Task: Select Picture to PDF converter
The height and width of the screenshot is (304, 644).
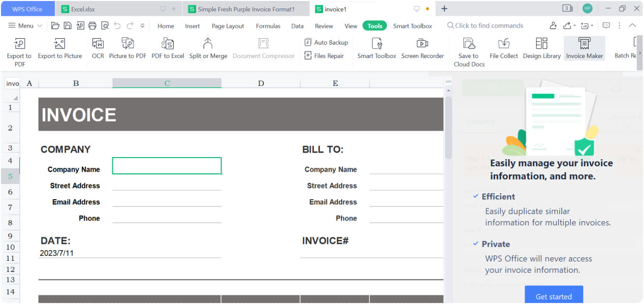Action: pos(127,48)
